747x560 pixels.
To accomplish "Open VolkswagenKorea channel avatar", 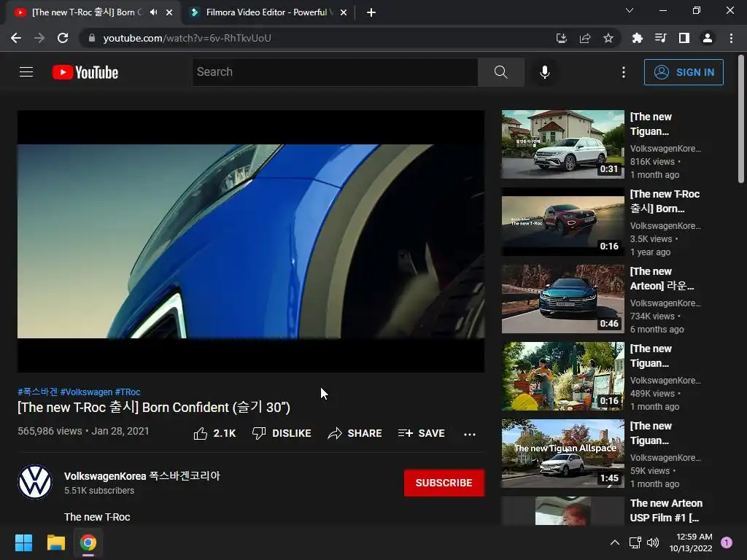I will [x=35, y=482].
